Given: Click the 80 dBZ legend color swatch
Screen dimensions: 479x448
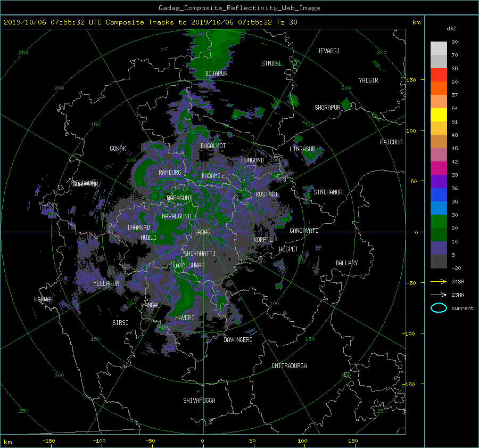Looking at the screenshot, I should [439, 48].
